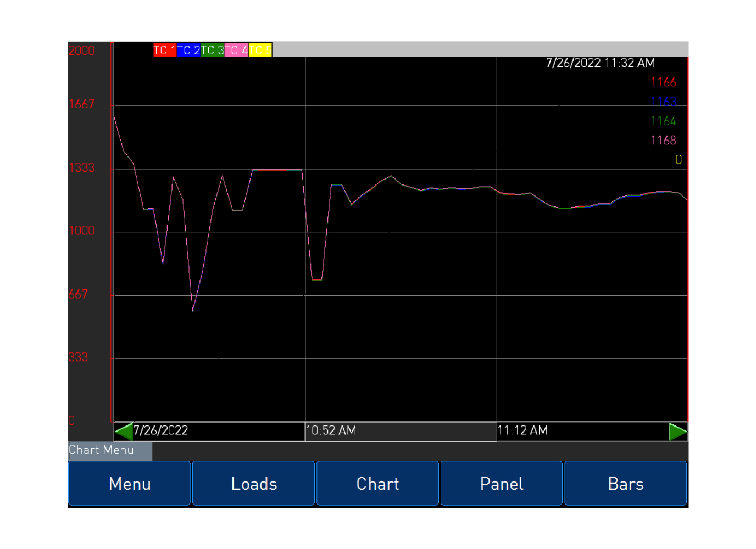Click the 7/26/2022 11:32 AM timestamp
Viewport: 756px width, 549px height.
(600, 63)
